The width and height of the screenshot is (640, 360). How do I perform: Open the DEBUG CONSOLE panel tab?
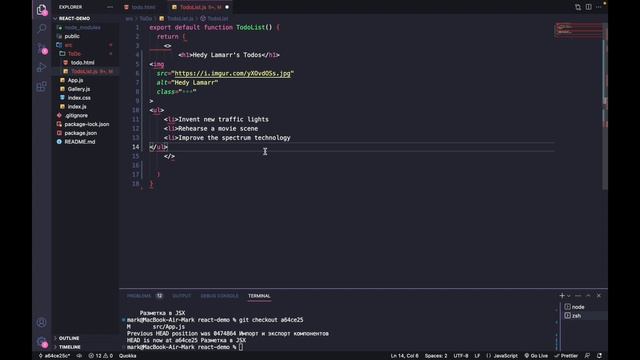point(219,296)
